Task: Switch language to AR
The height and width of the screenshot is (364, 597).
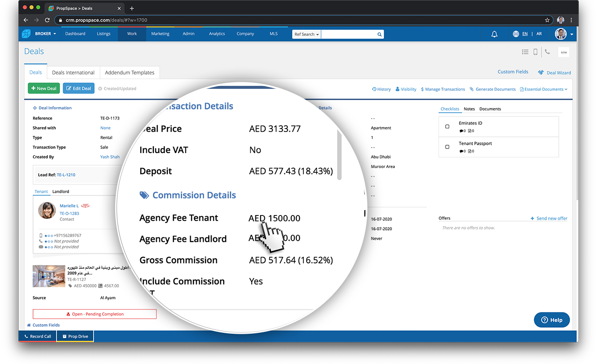Action: 539,34
